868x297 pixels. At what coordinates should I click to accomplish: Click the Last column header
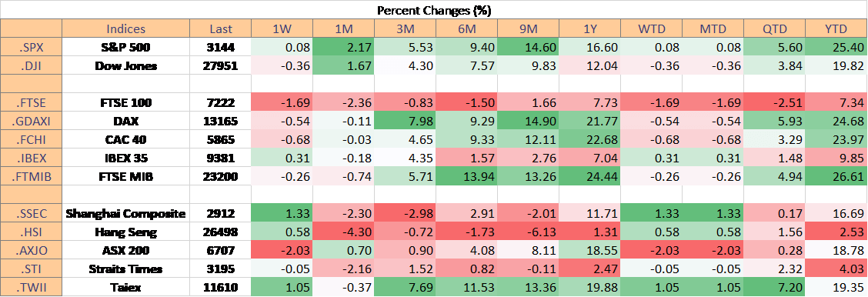tap(220, 28)
